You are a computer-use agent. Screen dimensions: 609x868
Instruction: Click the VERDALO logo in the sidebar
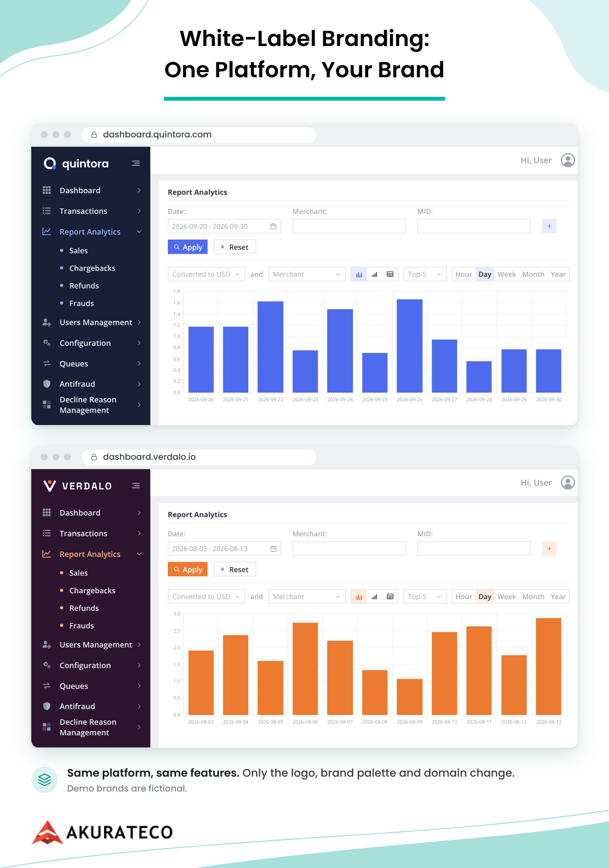tap(78, 486)
